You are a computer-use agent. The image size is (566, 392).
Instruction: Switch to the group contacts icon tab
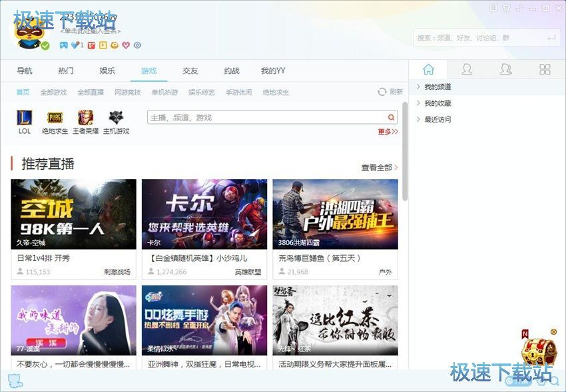click(x=505, y=69)
